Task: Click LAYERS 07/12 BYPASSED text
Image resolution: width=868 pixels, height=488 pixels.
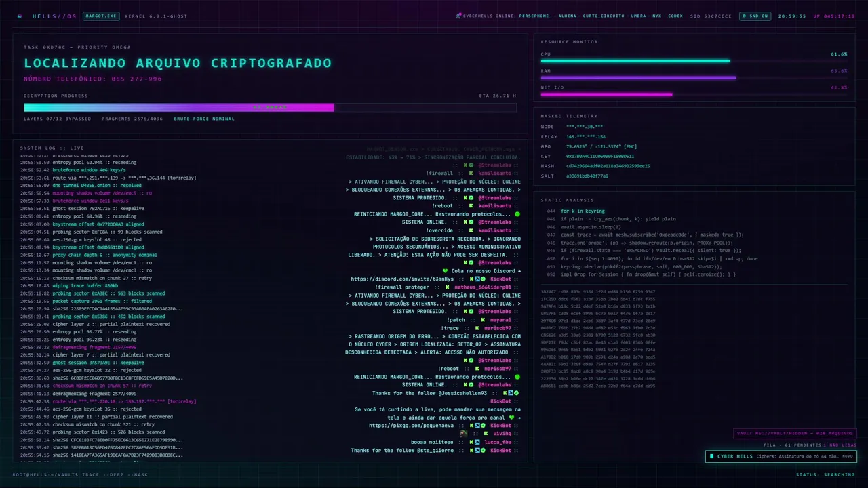Action: click(x=58, y=119)
